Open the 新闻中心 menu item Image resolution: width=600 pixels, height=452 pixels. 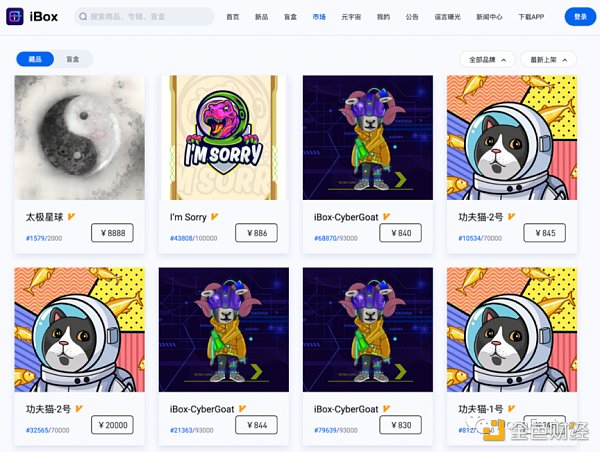[x=489, y=17]
